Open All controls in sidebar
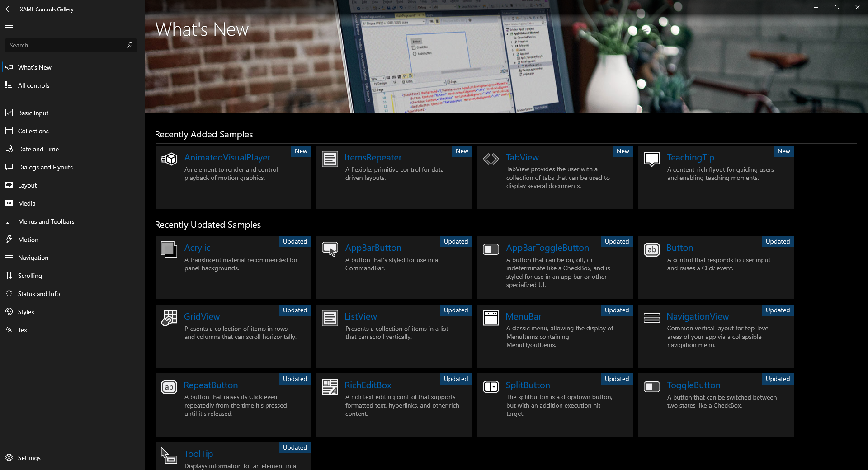This screenshot has height=470, width=868. tap(72, 85)
